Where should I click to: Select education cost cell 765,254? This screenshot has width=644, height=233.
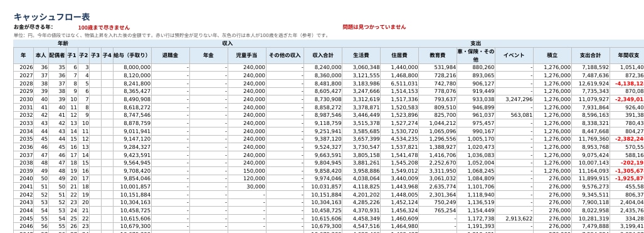(x=438, y=211)
